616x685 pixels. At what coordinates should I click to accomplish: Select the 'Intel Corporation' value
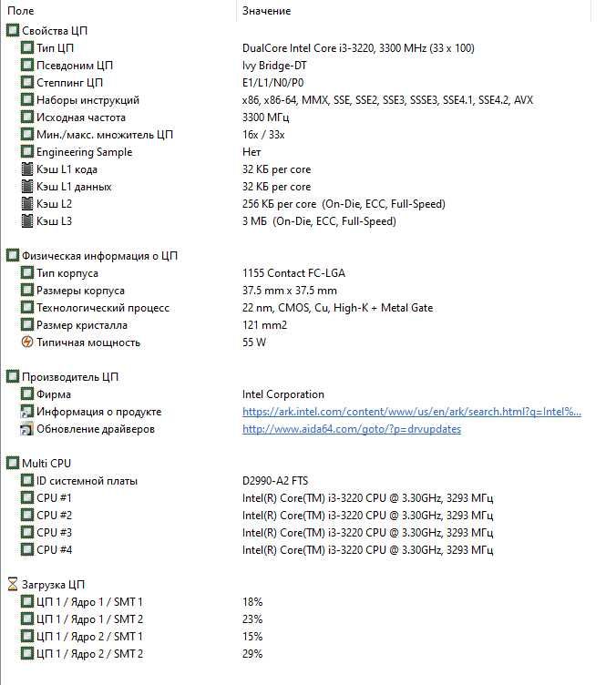283,394
